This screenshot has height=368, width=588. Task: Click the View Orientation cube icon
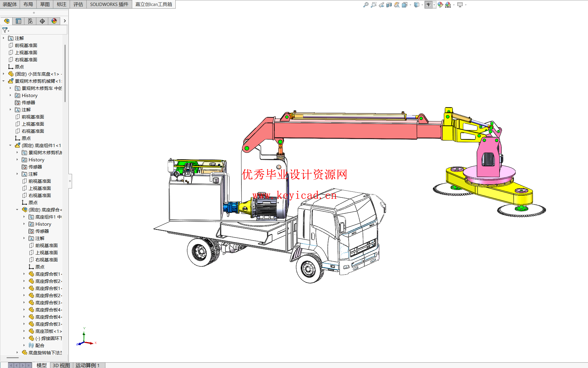(404, 5)
